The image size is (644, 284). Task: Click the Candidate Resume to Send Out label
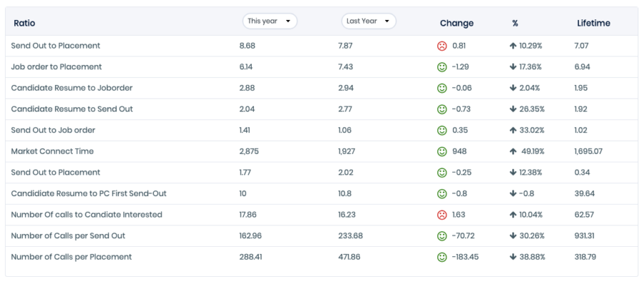pos(72,109)
